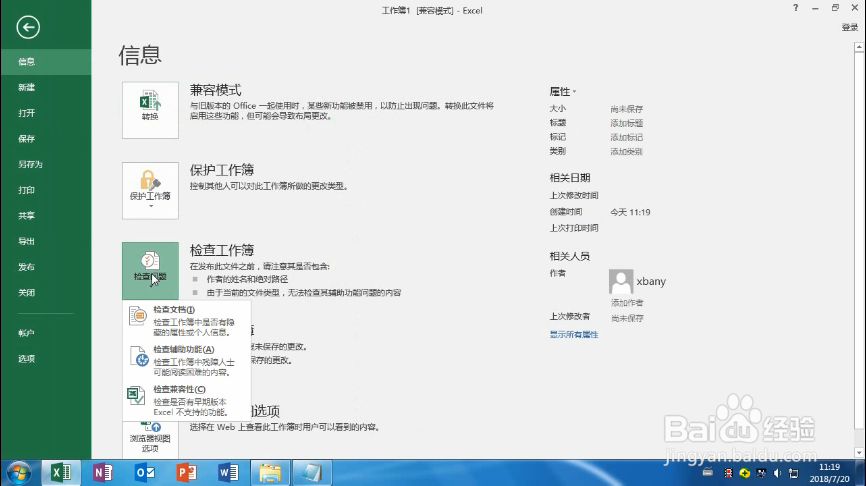The width and height of the screenshot is (866, 486).
Task: Click Close (关闭) in sidebar
Action: [x=46, y=292]
